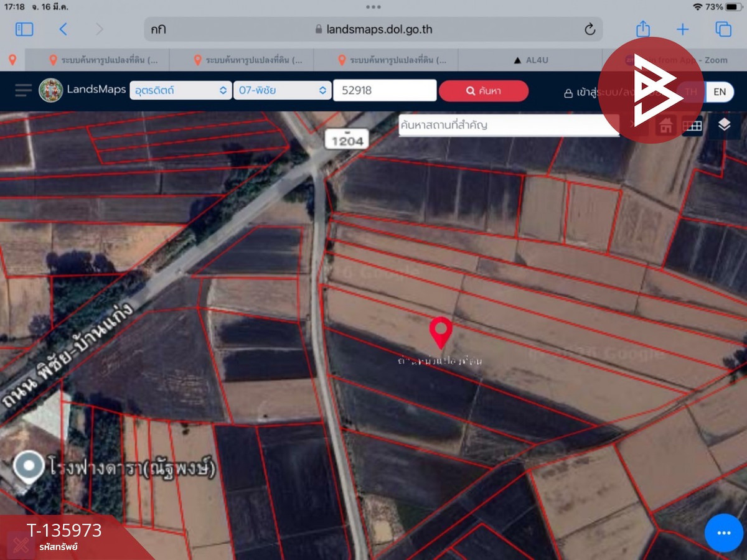Switch to the AL4U tab
747x560 pixels.
(x=530, y=60)
